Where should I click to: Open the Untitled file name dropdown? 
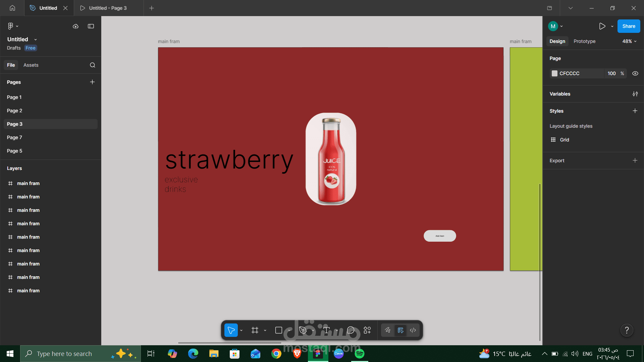click(x=36, y=40)
